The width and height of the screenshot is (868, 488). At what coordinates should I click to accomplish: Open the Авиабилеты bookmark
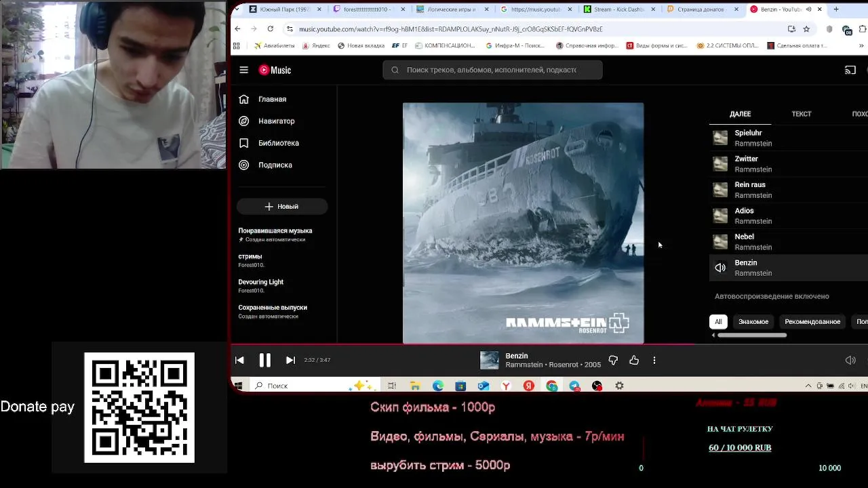click(276, 46)
